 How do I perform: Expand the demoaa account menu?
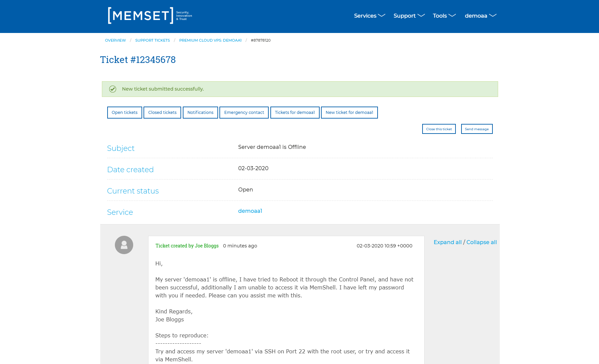click(480, 16)
